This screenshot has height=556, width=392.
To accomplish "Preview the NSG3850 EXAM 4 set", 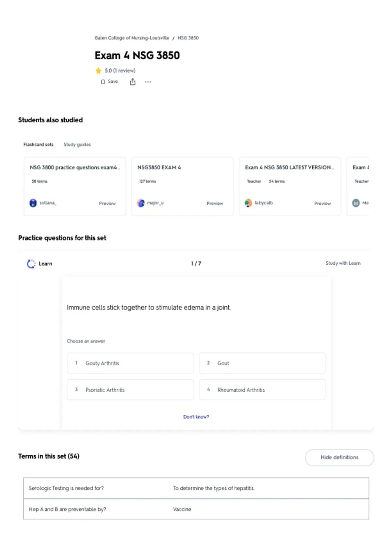I will (x=215, y=203).
